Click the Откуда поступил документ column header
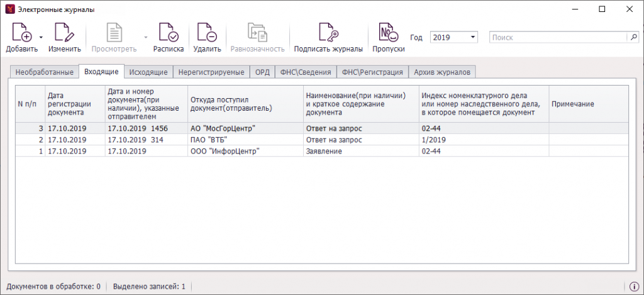Image resolution: width=644 pixels, height=295 pixels. click(245, 104)
